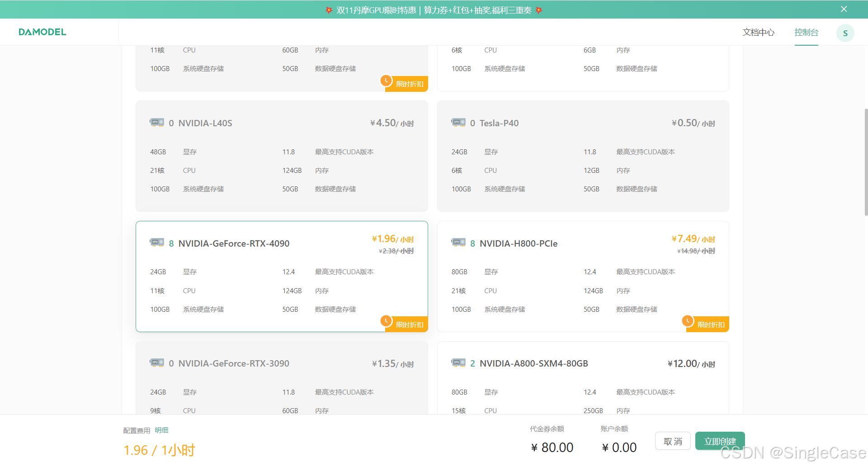Select NVIDIA-GeForce-RTX-4090 card title

coord(234,243)
